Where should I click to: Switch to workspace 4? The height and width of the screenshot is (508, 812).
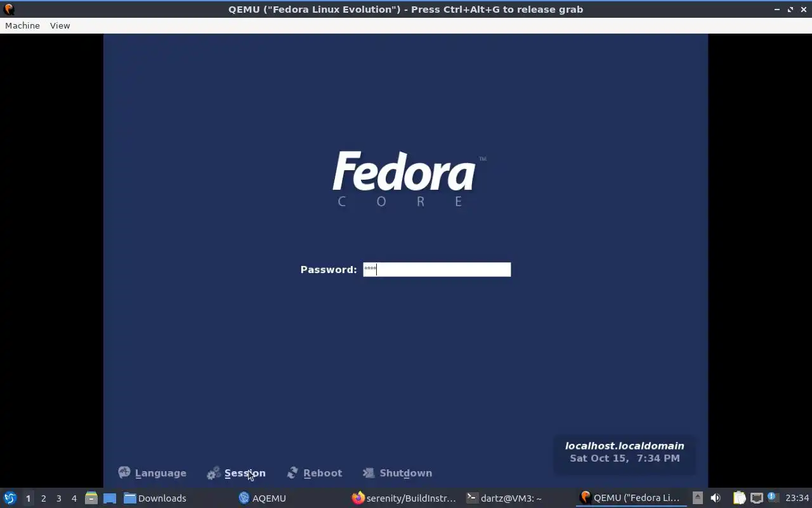pos(74,498)
